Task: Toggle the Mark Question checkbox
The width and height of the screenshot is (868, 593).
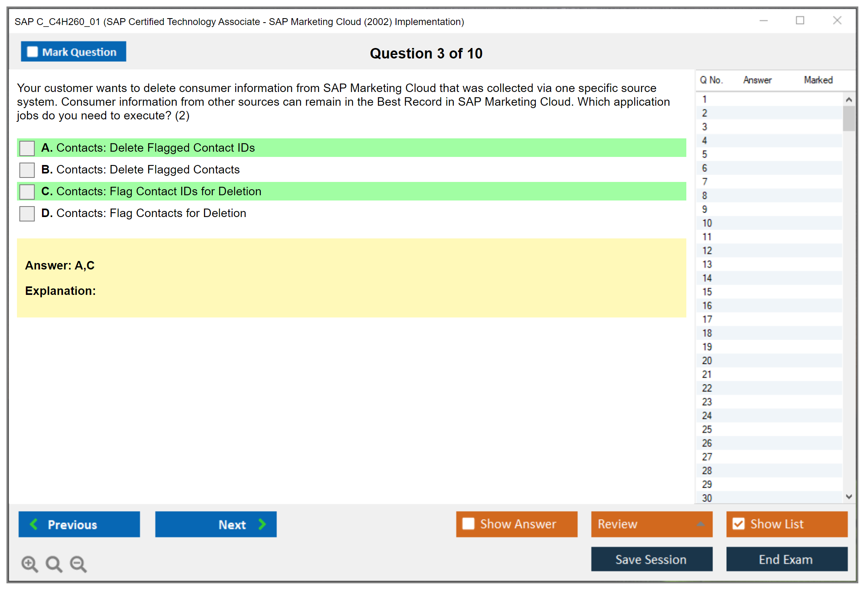Action: click(x=32, y=52)
